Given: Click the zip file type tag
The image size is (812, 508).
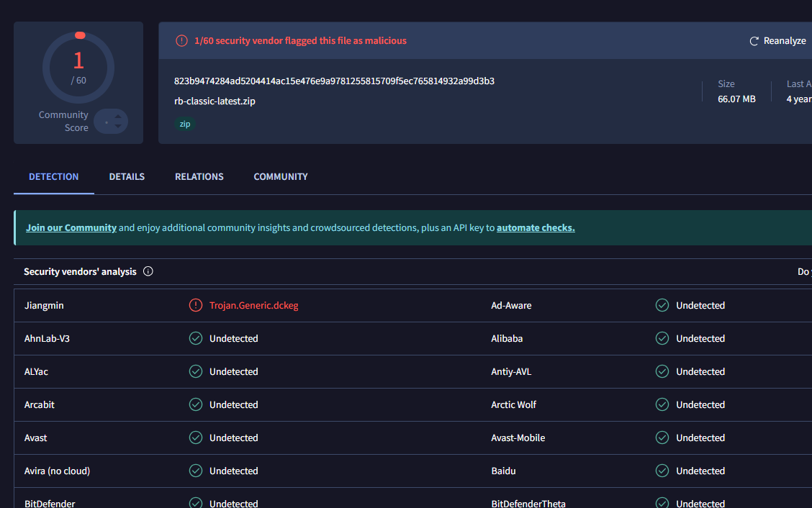Looking at the screenshot, I should tap(185, 124).
